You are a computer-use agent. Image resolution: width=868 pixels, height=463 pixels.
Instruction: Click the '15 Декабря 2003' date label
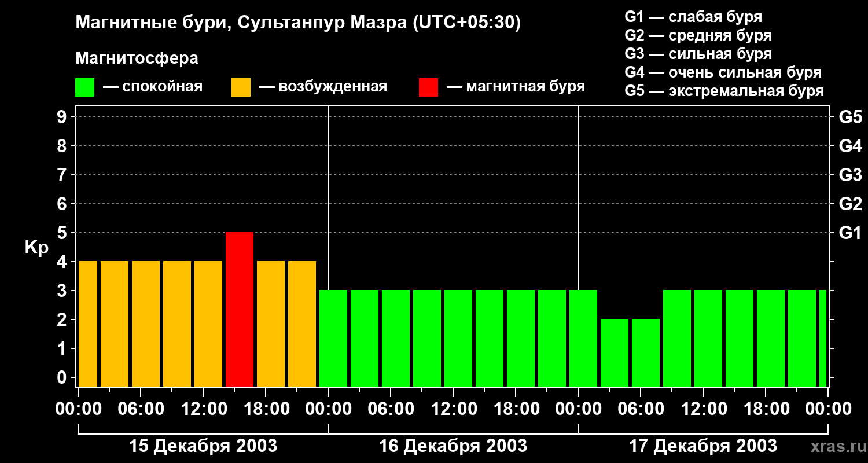click(x=203, y=446)
